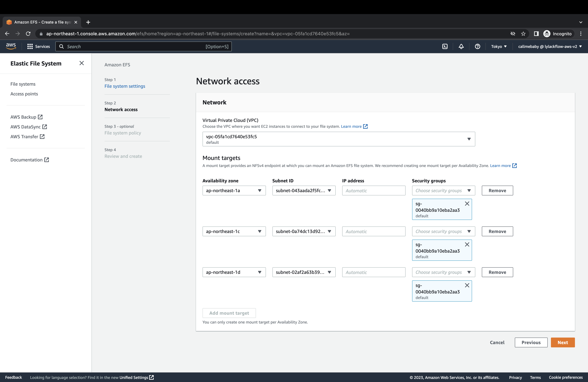Click the browser address bar URL
The image size is (588, 382).
tap(198, 34)
